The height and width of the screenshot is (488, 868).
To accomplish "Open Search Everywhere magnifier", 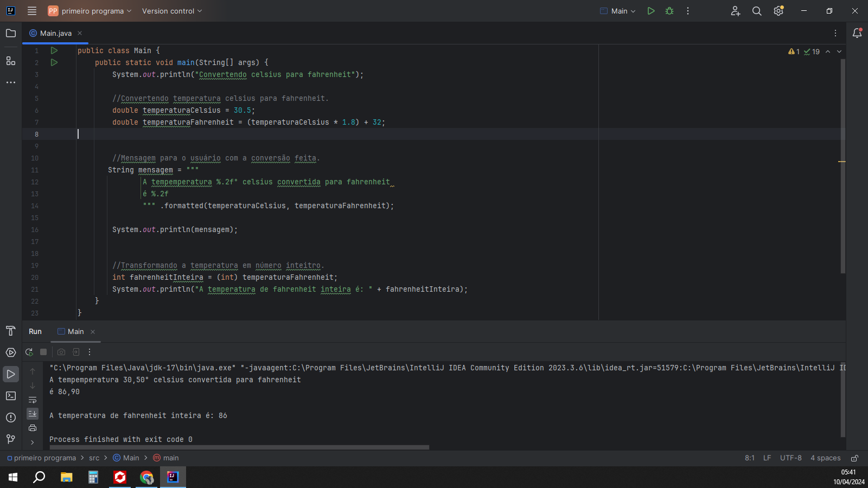I will point(757,11).
